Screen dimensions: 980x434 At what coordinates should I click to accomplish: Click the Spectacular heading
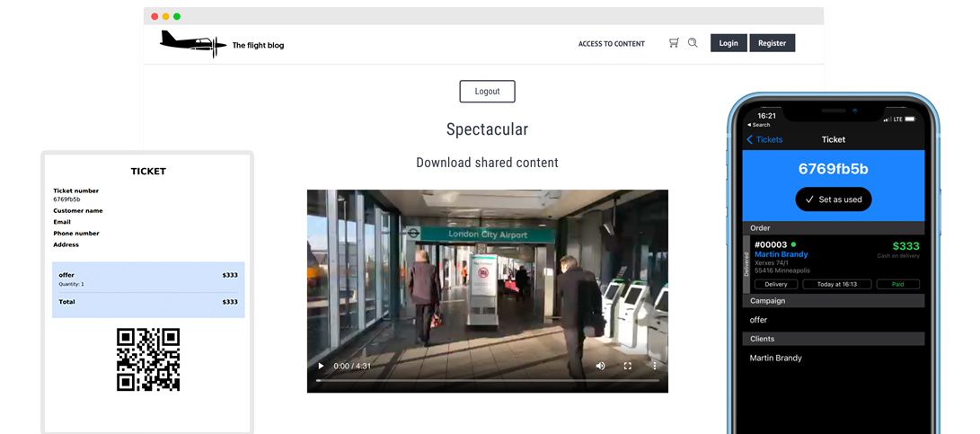[x=487, y=129]
